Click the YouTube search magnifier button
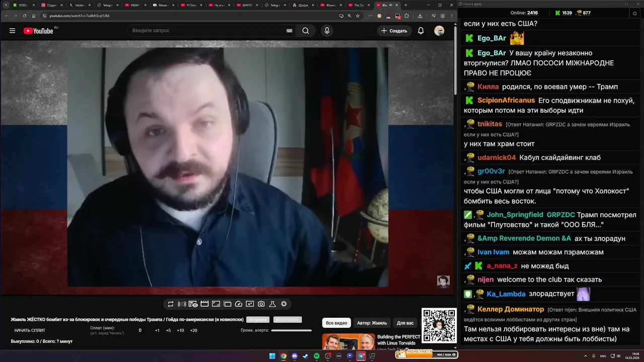Image resolution: width=644 pixels, height=362 pixels. pyautogui.click(x=305, y=31)
